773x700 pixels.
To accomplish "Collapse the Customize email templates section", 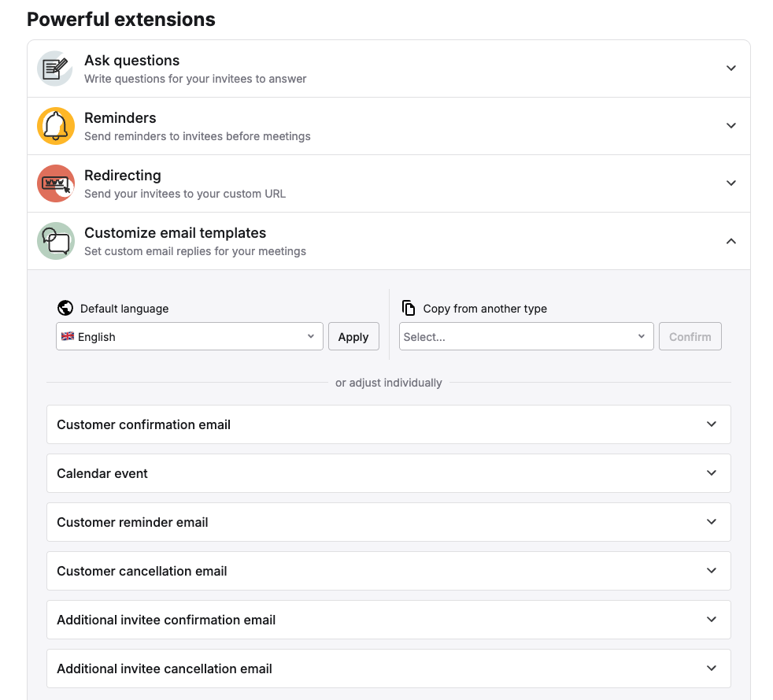I will tap(730, 241).
